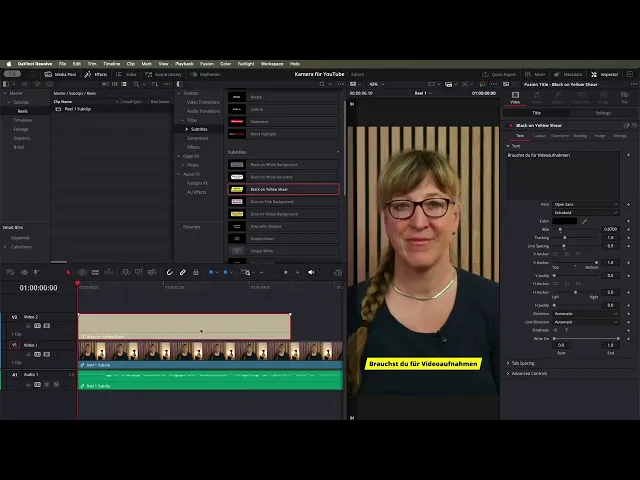Screen dimensions: 640x480
Task: Click the timeline zoom plus button
Action: pos(298,272)
